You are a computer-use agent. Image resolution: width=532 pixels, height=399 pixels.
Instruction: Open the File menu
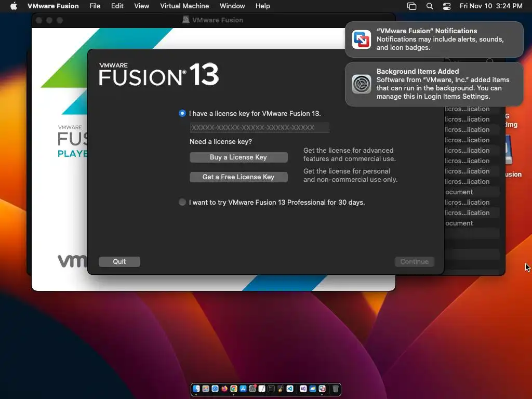click(x=95, y=6)
